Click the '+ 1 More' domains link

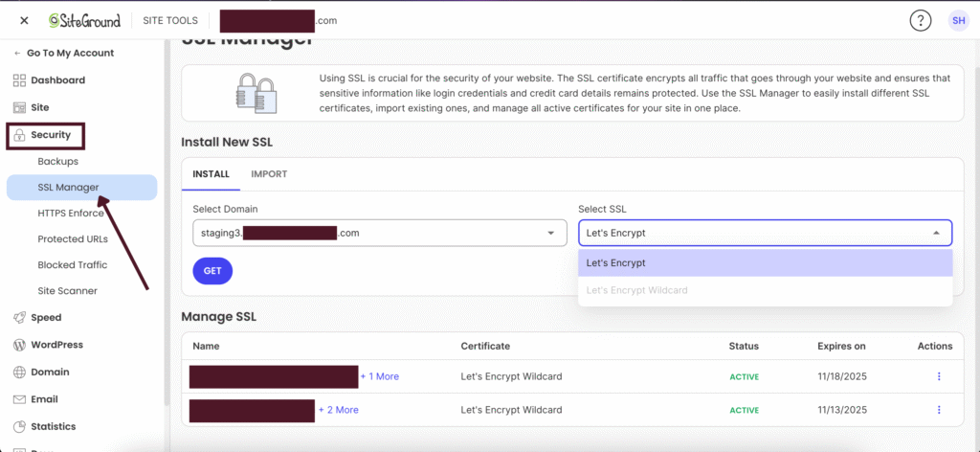(x=380, y=376)
